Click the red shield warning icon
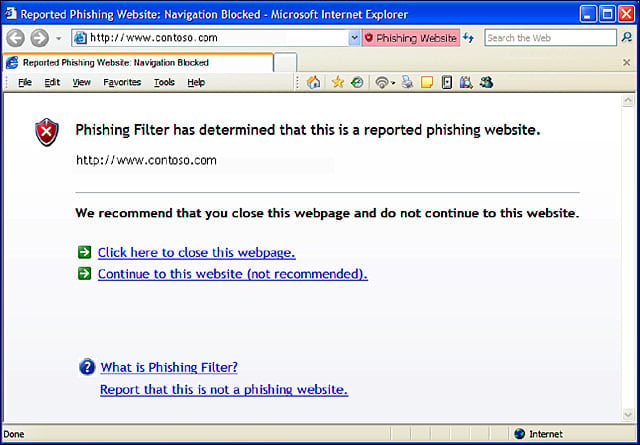Viewport: 640px width, 445px height. 47,132
